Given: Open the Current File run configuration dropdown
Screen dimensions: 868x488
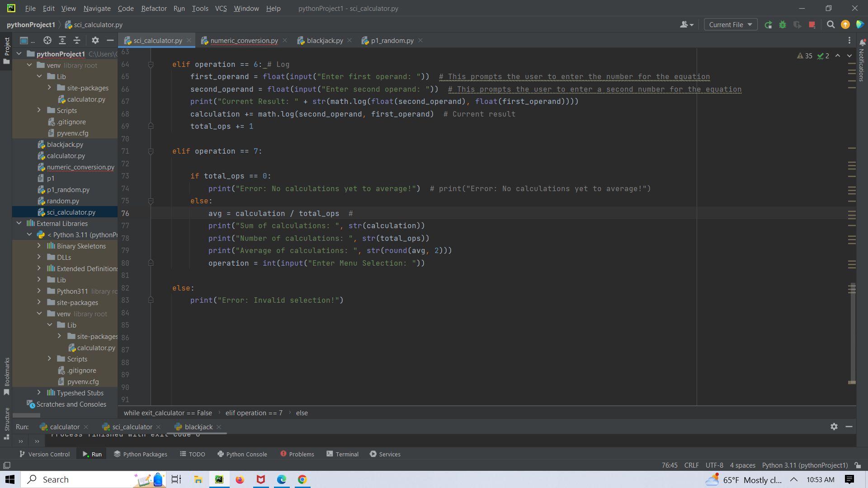Looking at the screenshot, I should click(731, 25).
